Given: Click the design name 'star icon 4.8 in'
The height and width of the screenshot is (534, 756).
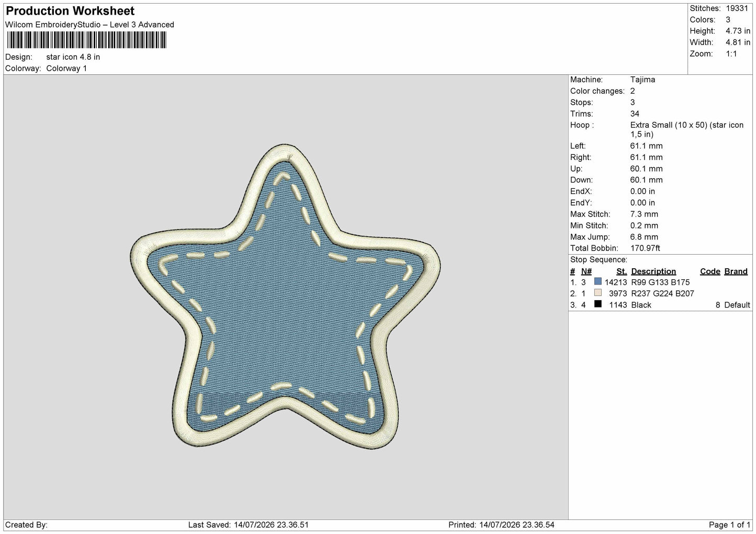Looking at the screenshot, I should pos(73,57).
